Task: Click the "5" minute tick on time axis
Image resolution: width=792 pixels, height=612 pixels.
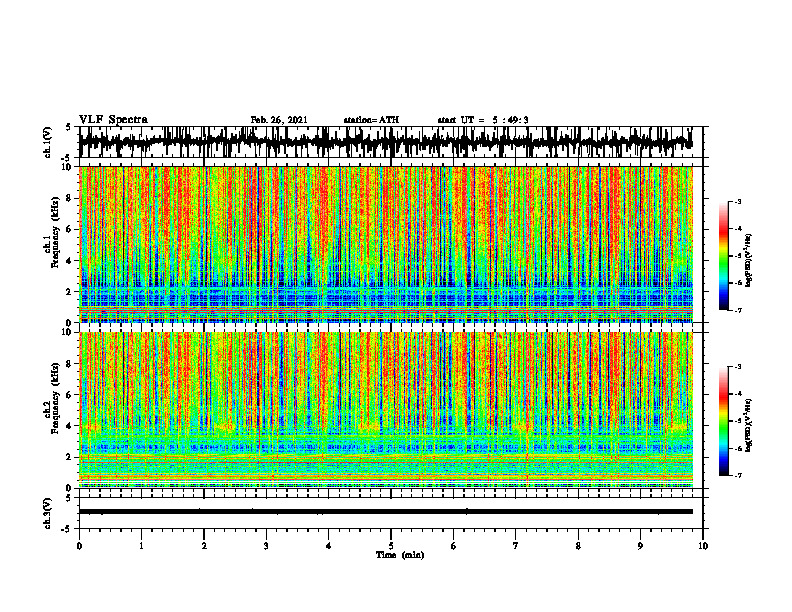Action: point(391,546)
